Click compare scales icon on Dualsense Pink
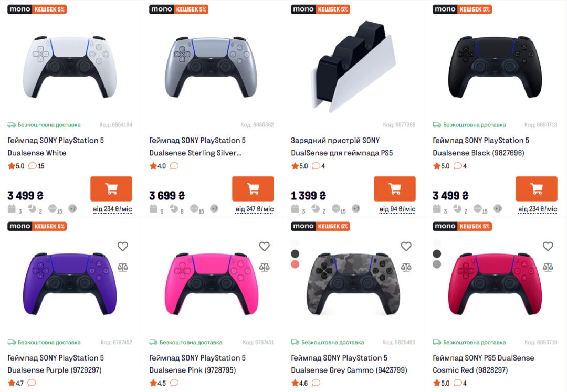The image size is (567, 392). click(x=265, y=267)
